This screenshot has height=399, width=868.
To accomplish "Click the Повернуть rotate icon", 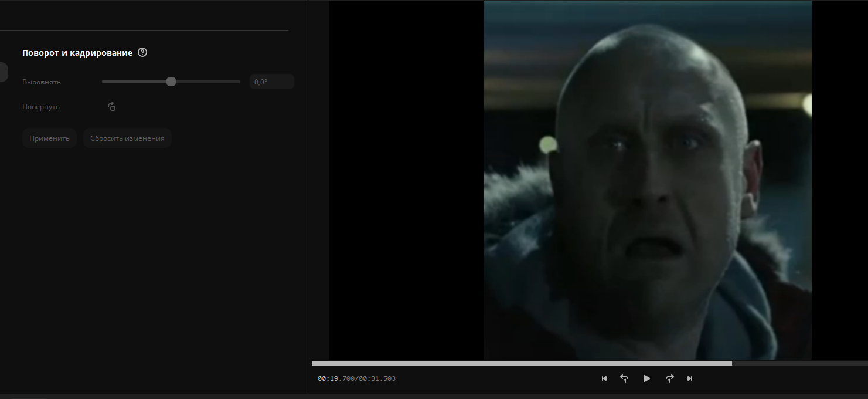I will click(112, 106).
